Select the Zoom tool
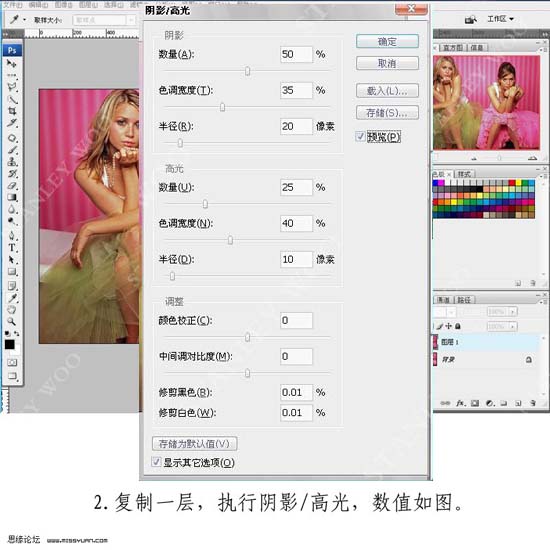Screen dimensions: 550x550 coord(12,321)
